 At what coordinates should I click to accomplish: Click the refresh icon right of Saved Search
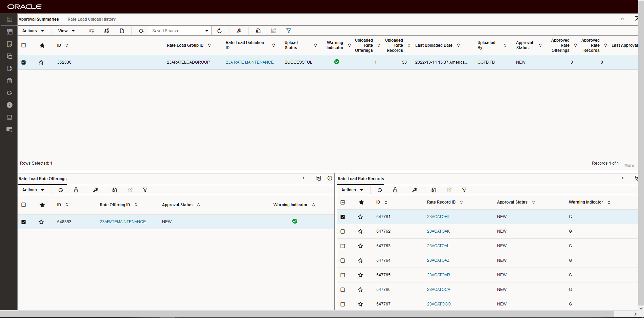[219, 31]
